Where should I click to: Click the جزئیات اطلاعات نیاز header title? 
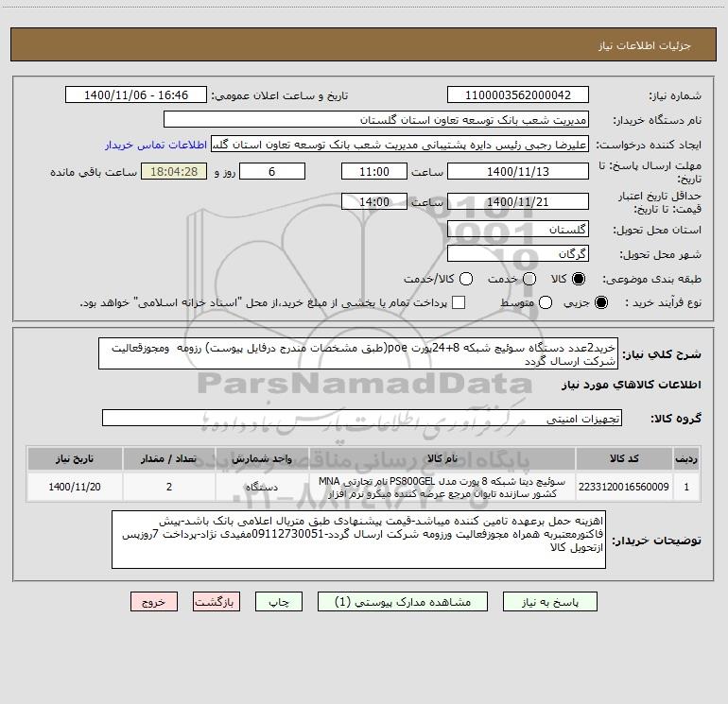[645, 45]
